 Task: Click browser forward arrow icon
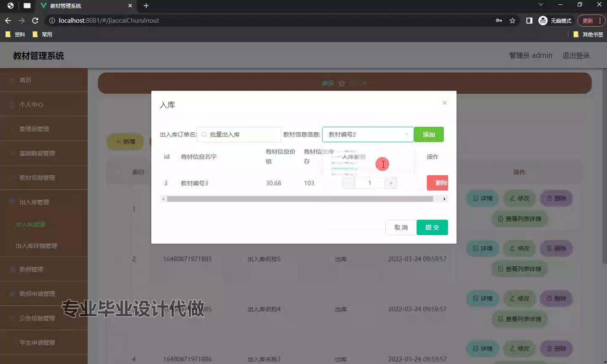[x=21, y=21]
